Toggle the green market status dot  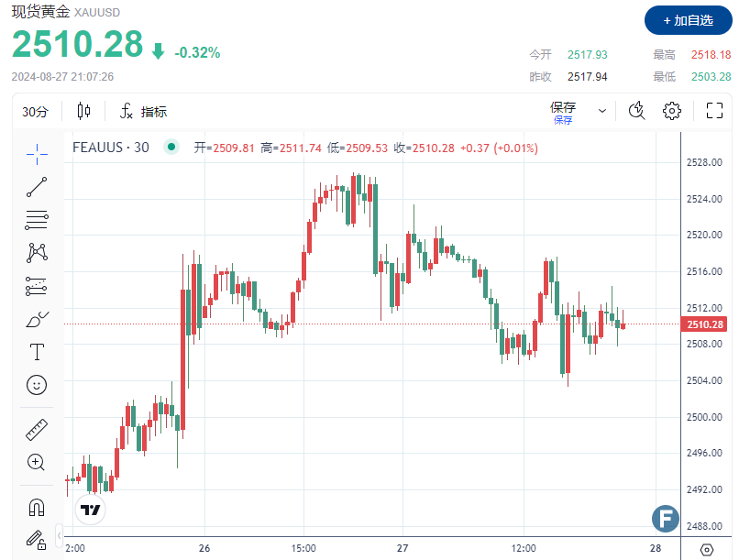[171, 147]
